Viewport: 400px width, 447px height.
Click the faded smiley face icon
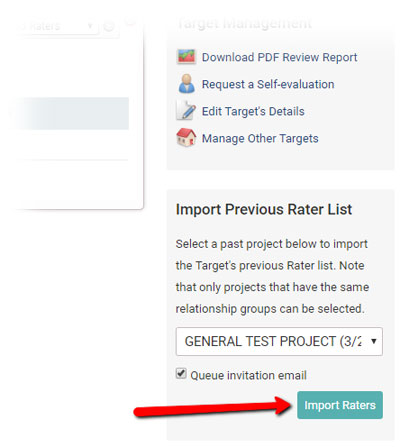(109, 26)
